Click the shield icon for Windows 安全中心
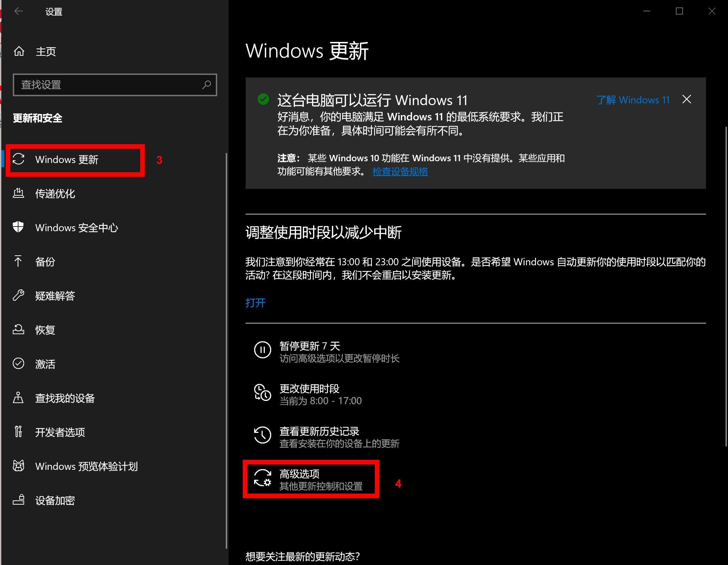The height and width of the screenshot is (565, 728). coord(18,227)
